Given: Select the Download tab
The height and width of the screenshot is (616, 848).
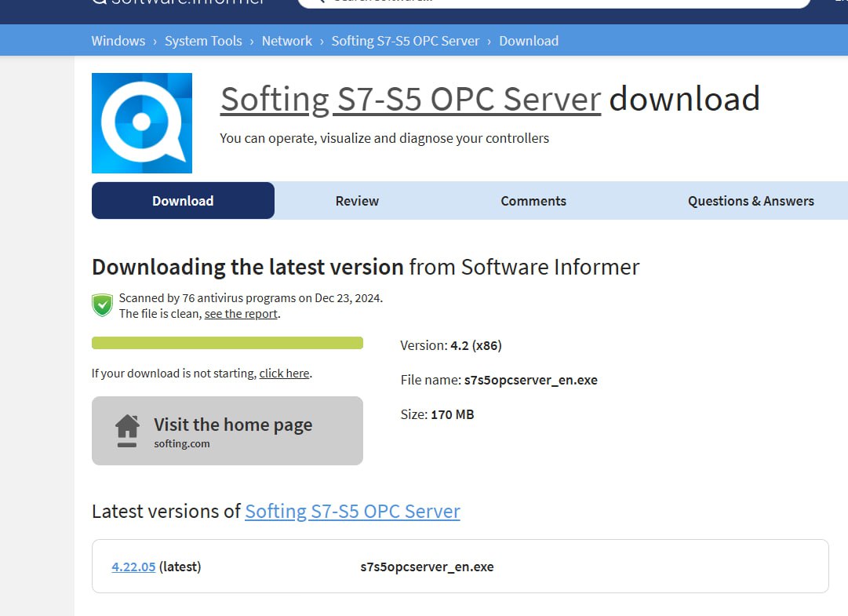Looking at the screenshot, I should click(x=183, y=201).
